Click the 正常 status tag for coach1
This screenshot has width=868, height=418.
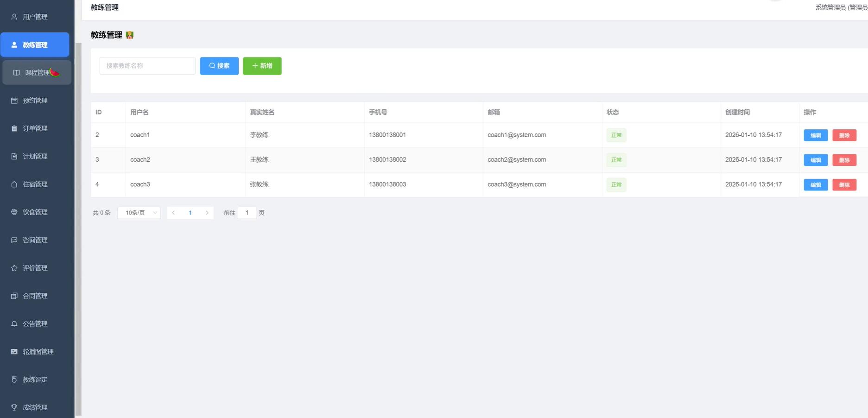(x=616, y=135)
